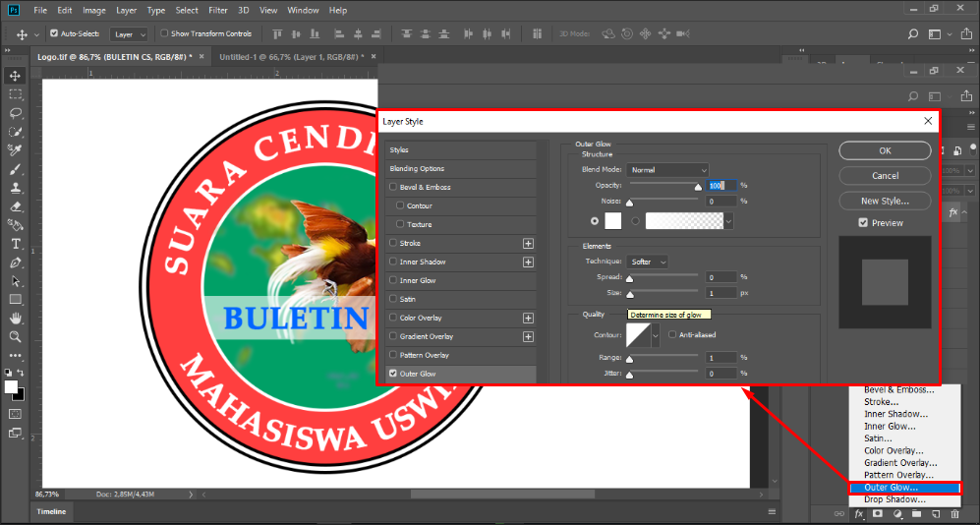Open the Auto-Select Layer dropdown
Viewport: 980px width, 525px height.
pos(130,34)
